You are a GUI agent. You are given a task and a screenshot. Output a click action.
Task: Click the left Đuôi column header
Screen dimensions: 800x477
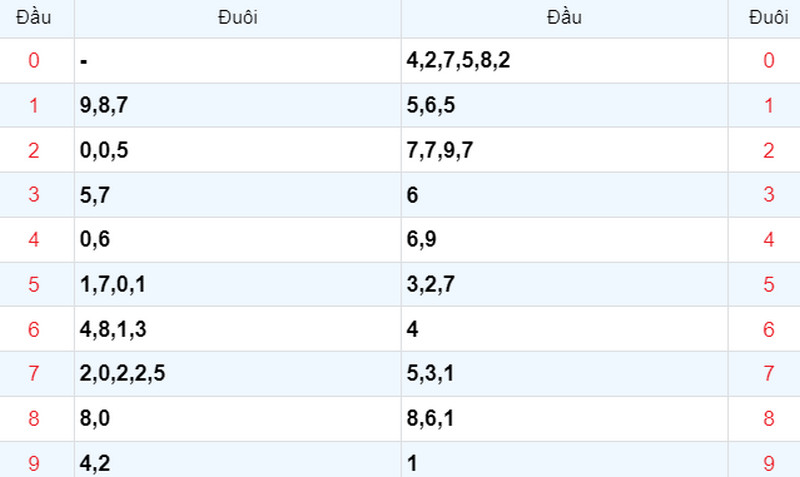[238, 18]
